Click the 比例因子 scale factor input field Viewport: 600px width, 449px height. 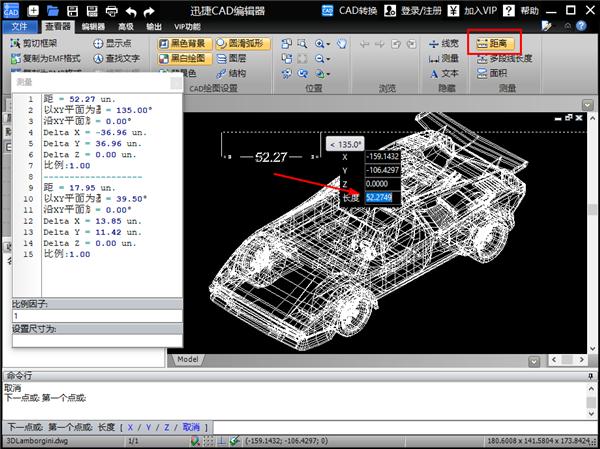coord(93,316)
